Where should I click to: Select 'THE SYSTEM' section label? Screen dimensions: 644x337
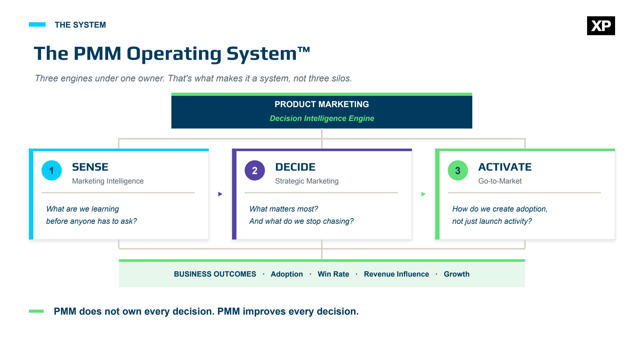pyautogui.click(x=80, y=25)
